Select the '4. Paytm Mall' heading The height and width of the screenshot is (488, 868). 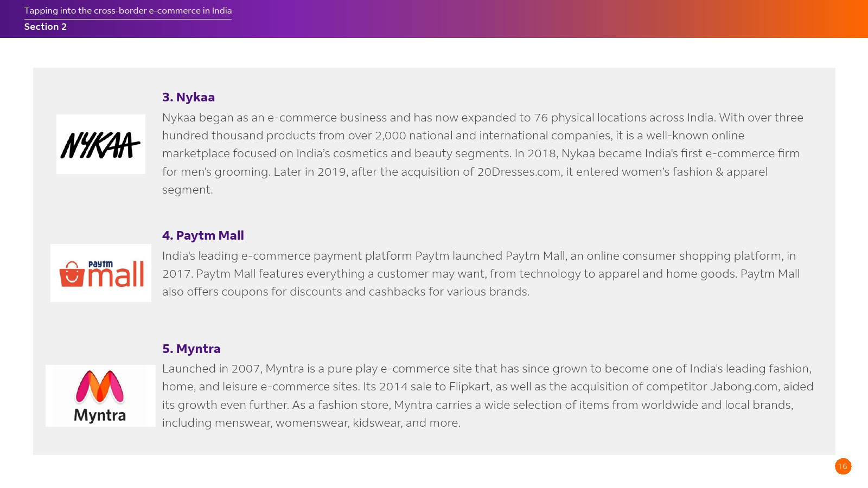(203, 236)
